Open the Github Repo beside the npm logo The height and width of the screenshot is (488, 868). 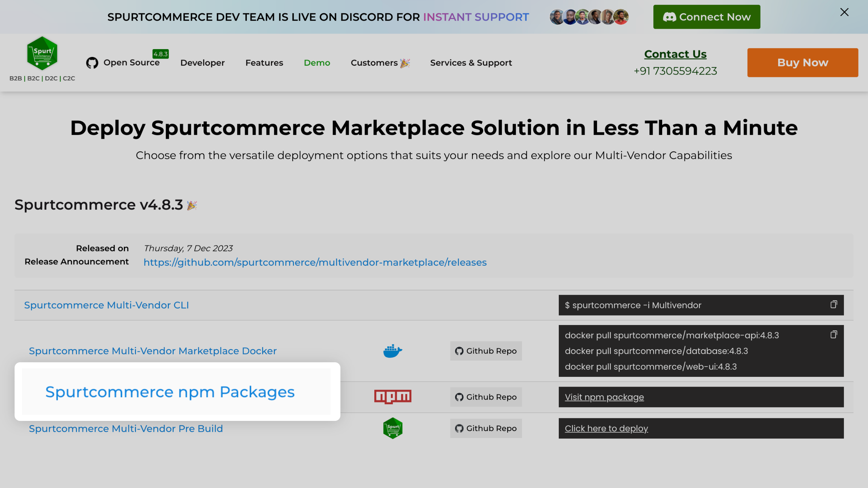point(486,396)
